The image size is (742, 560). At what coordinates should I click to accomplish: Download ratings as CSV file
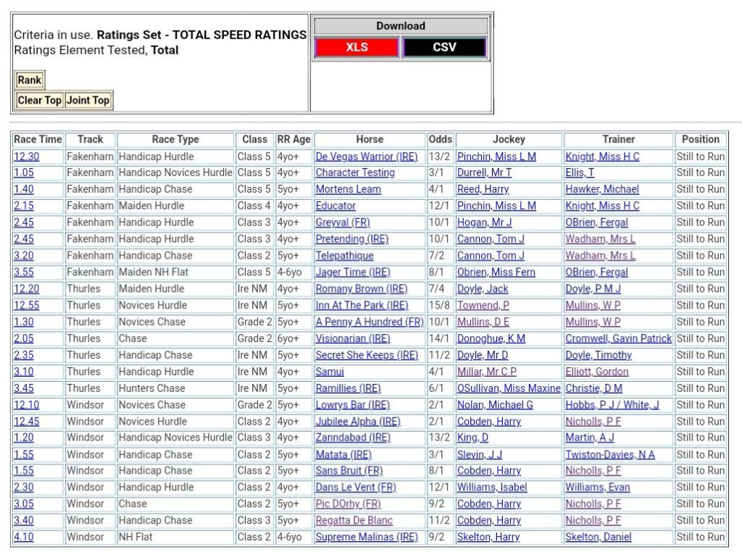[444, 48]
